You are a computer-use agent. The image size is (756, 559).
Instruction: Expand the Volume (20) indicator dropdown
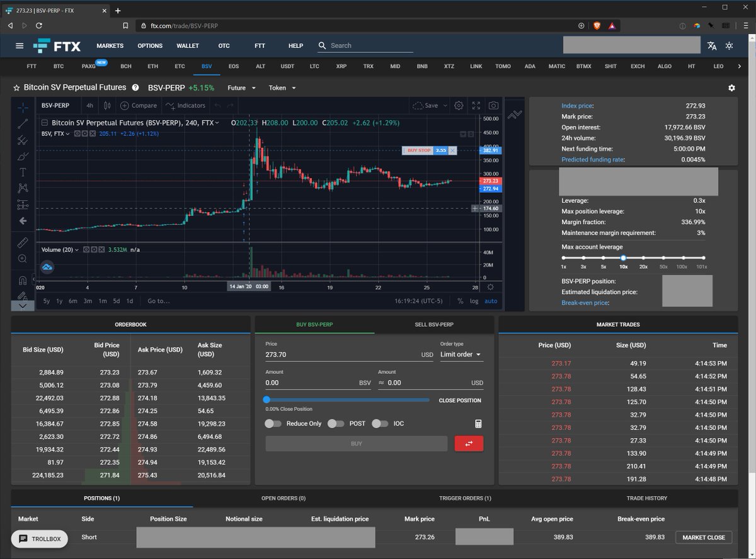point(77,250)
